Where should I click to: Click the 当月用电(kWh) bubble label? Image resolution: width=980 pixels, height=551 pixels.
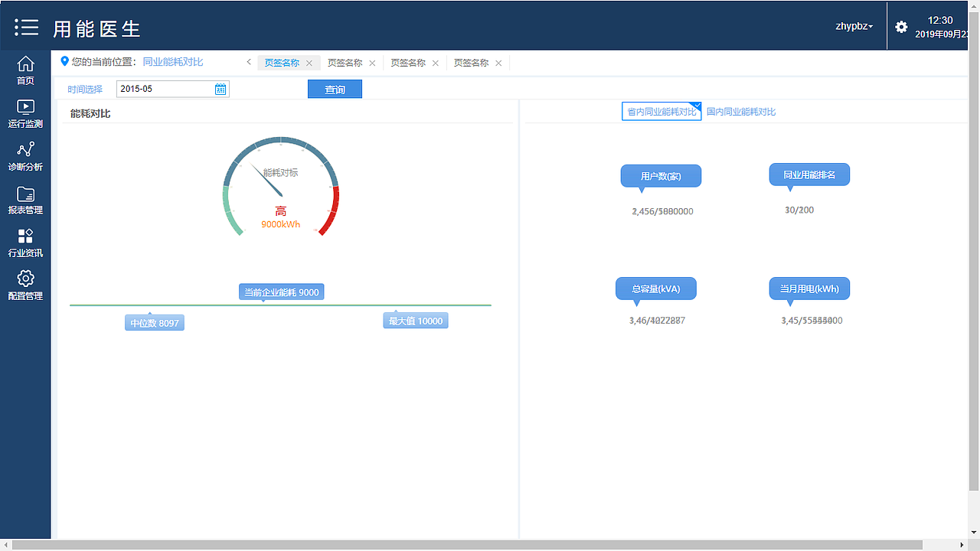[x=809, y=289]
